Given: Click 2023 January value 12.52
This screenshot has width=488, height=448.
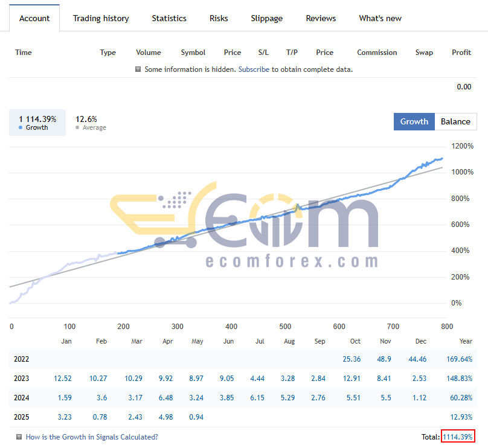Looking at the screenshot, I should [63, 379].
